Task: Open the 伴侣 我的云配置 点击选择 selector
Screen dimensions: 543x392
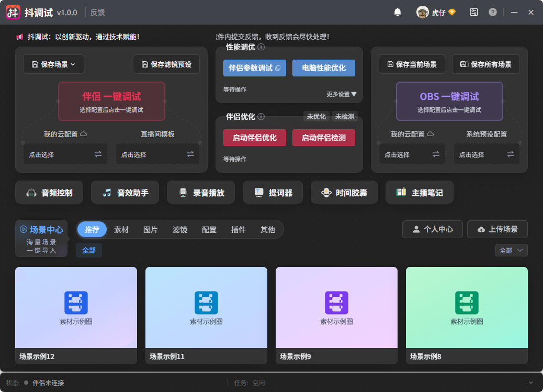Action: (x=65, y=154)
